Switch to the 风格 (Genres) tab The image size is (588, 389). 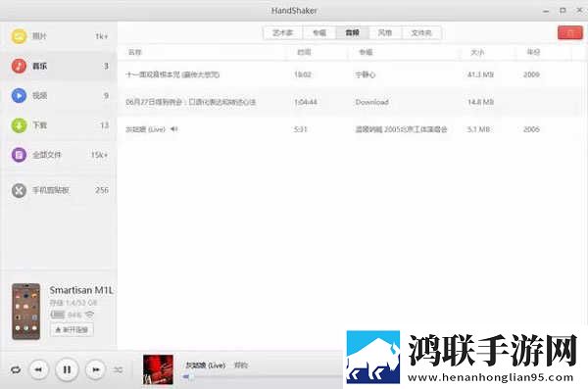pyautogui.click(x=385, y=33)
